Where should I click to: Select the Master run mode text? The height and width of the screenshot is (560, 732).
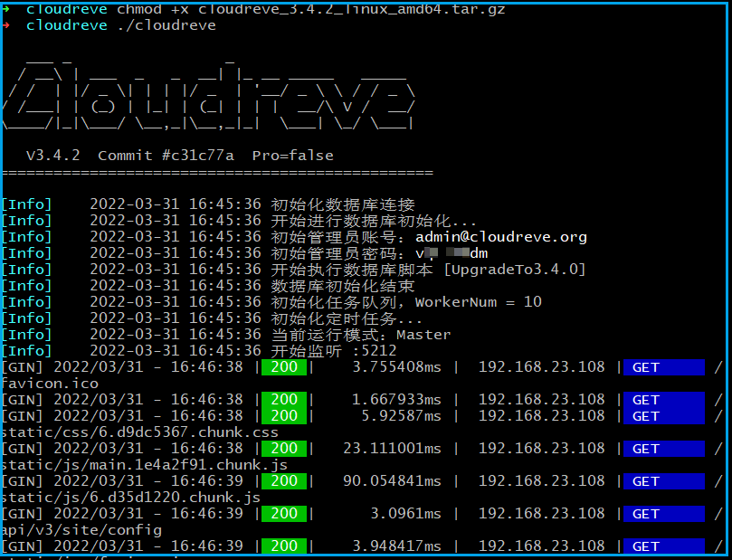click(x=423, y=335)
